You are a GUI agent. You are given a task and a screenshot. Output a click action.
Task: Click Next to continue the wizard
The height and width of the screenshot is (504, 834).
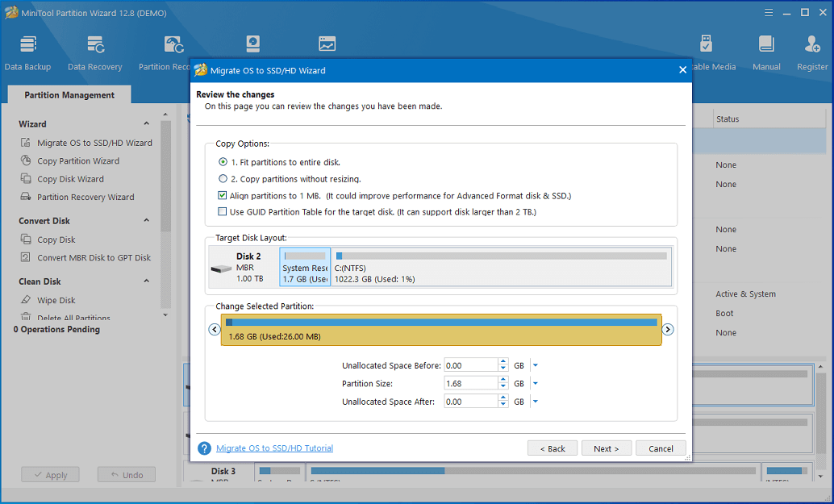click(607, 448)
